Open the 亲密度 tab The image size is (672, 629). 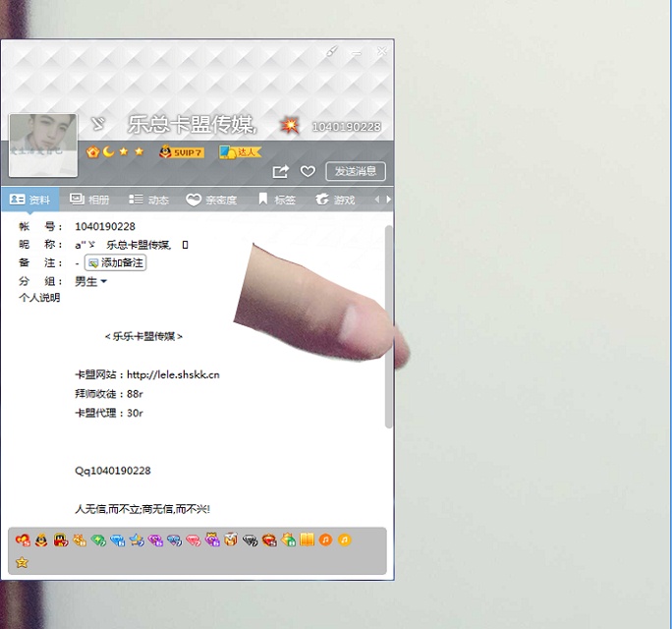(x=211, y=200)
